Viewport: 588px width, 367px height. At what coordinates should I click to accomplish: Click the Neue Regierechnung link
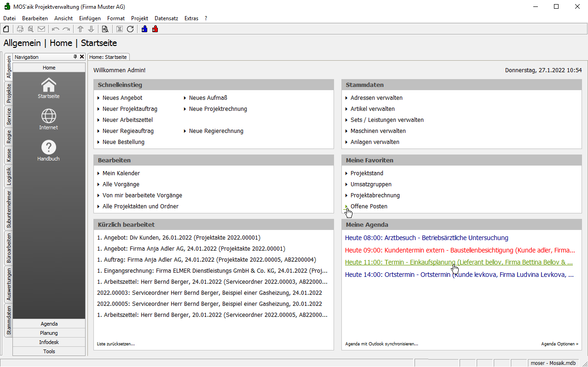(216, 131)
